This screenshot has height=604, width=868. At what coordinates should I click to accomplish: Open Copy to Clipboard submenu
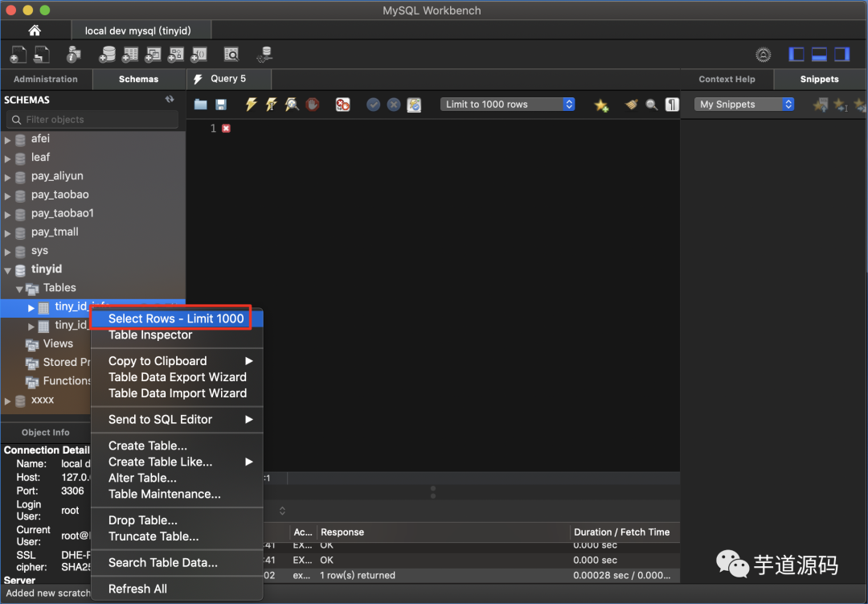(176, 361)
